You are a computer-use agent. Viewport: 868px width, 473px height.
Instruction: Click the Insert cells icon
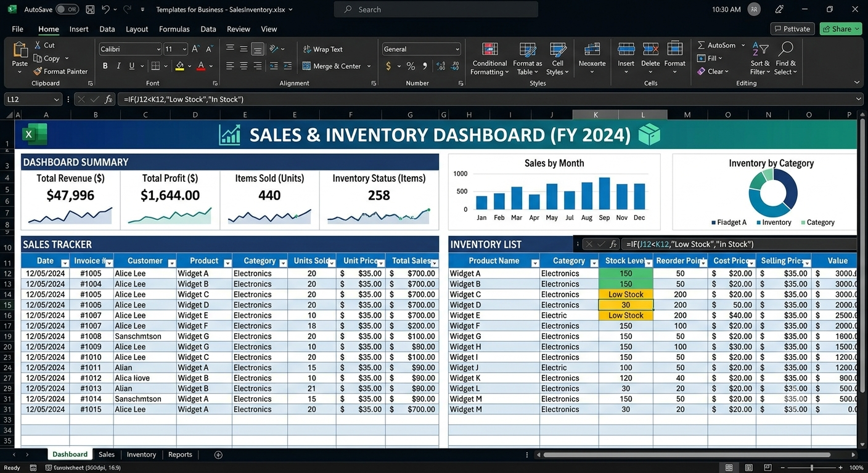(x=626, y=51)
